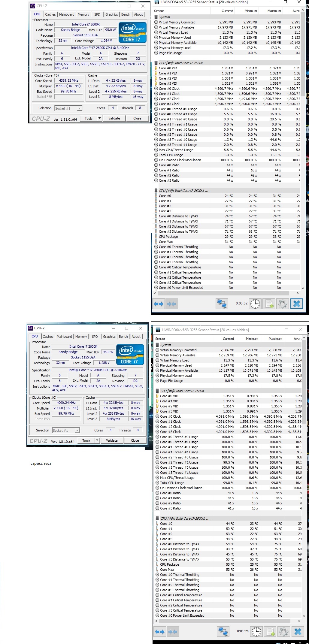Image resolution: width=309 pixels, height=644 pixels.
Task: Start logging via sheet icon in 0:01:24 HWiNFO
Action: (x=270, y=632)
